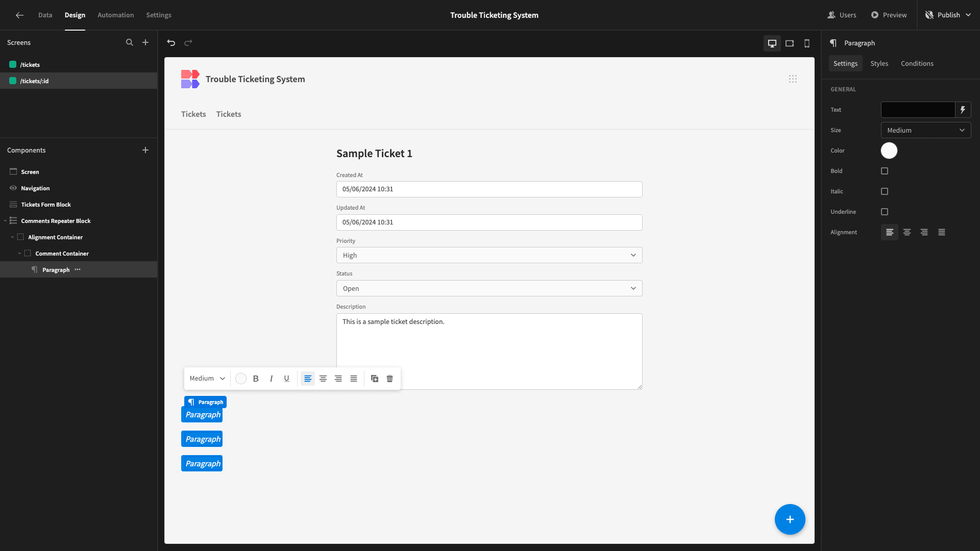Add a new component with plus icon
Image resolution: width=980 pixels, height=551 pixels.
(x=145, y=150)
